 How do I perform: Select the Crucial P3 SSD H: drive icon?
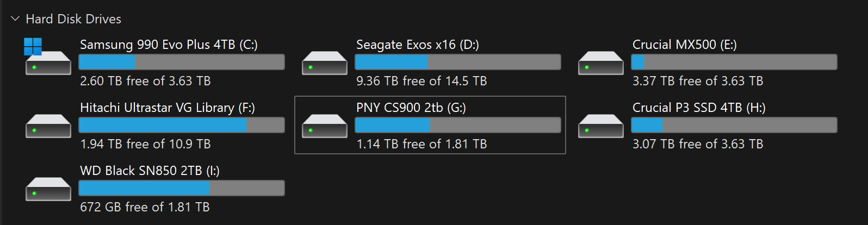[x=601, y=126]
